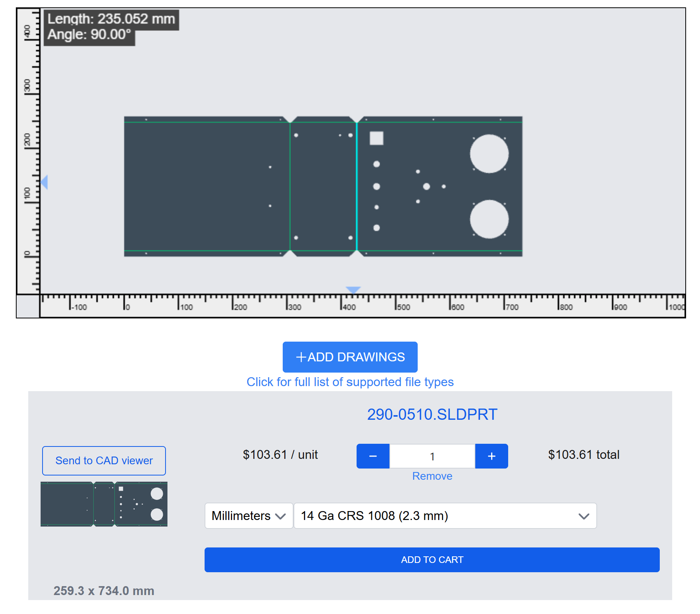Select a different material from the material combo box
This screenshot has height=614, width=700.
pyautogui.click(x=445, y=516)
